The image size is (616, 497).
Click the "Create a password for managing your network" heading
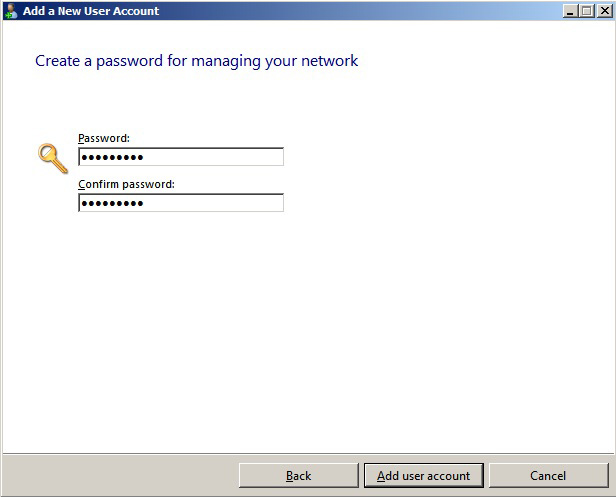(196, 61)
